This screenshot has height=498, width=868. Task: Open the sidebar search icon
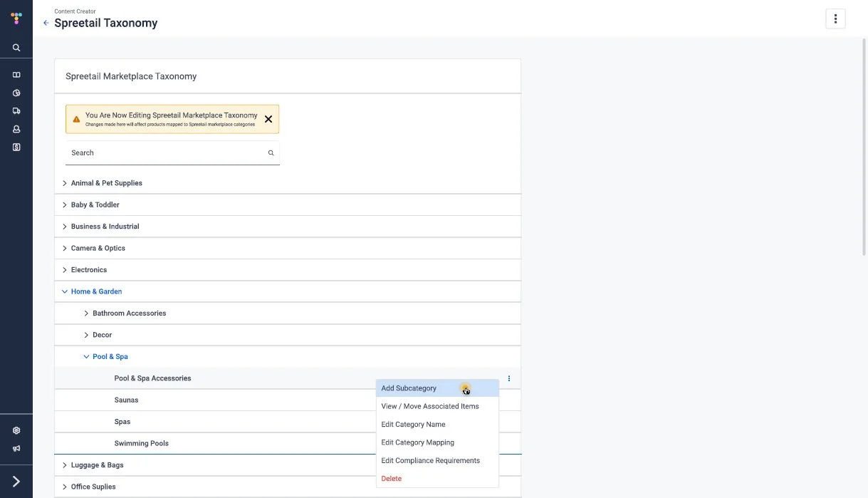(16, 48)
